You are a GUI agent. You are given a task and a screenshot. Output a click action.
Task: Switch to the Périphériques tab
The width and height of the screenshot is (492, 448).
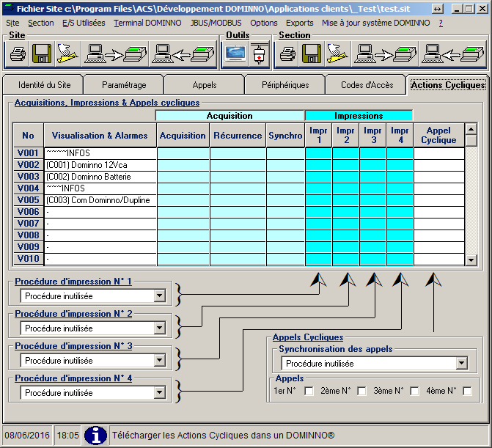285,85
